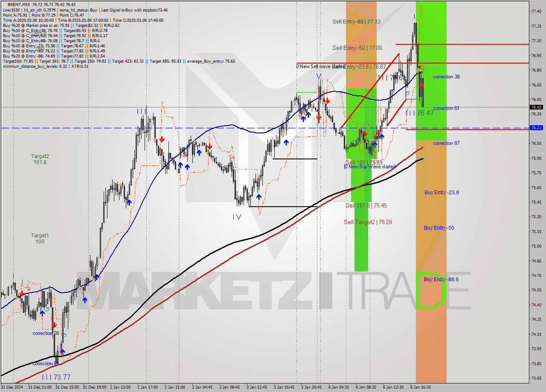Click the 'Target1 100' label
Screen dimensions: 546x392
40,239
